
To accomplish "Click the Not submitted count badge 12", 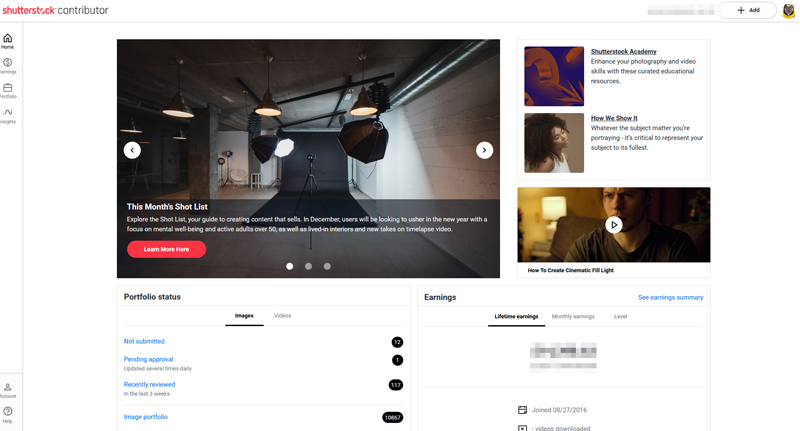I will [x=397, y=342].
